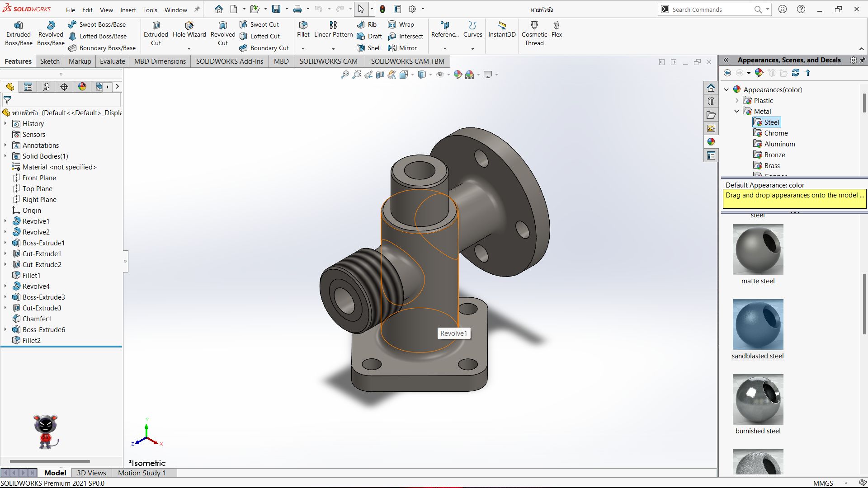The image size is (868, 488).
Task: Select the Chrome appearance folder
Action: pos(776,133)
